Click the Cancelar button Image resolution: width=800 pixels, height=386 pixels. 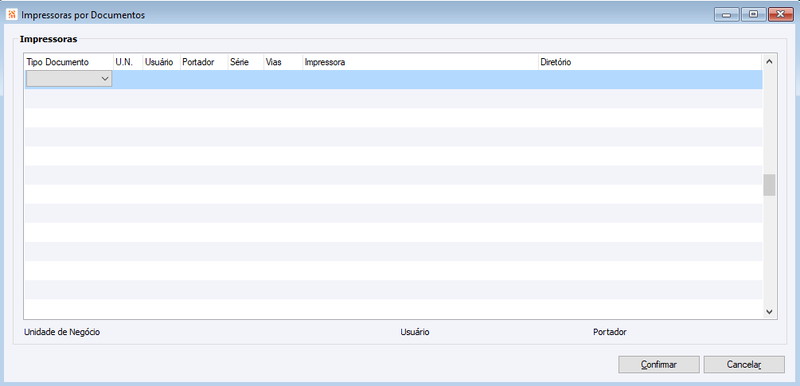tap(744, 365)
